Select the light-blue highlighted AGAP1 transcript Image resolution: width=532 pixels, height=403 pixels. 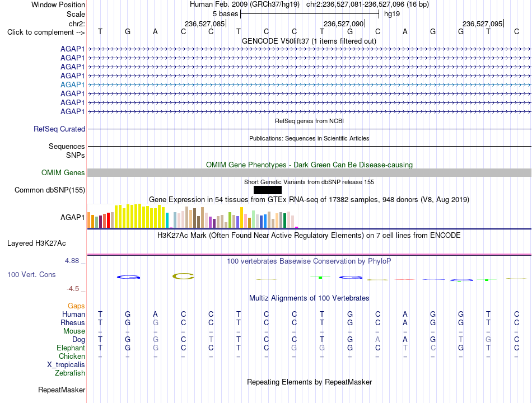pos(309,85)
